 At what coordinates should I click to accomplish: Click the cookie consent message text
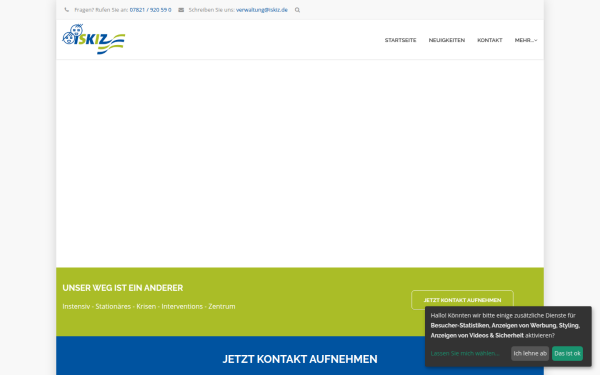[505, 326]
